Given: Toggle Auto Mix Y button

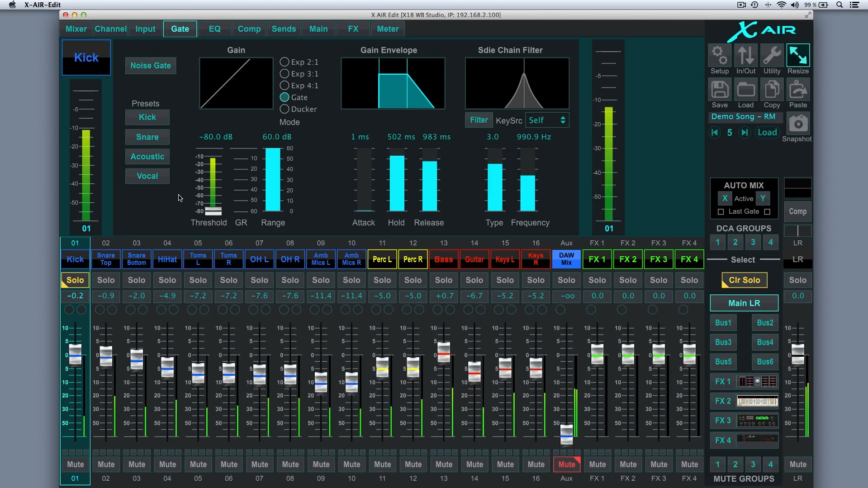Looking at the screenshot, I should pyautogui.click(x=763, y=198).
